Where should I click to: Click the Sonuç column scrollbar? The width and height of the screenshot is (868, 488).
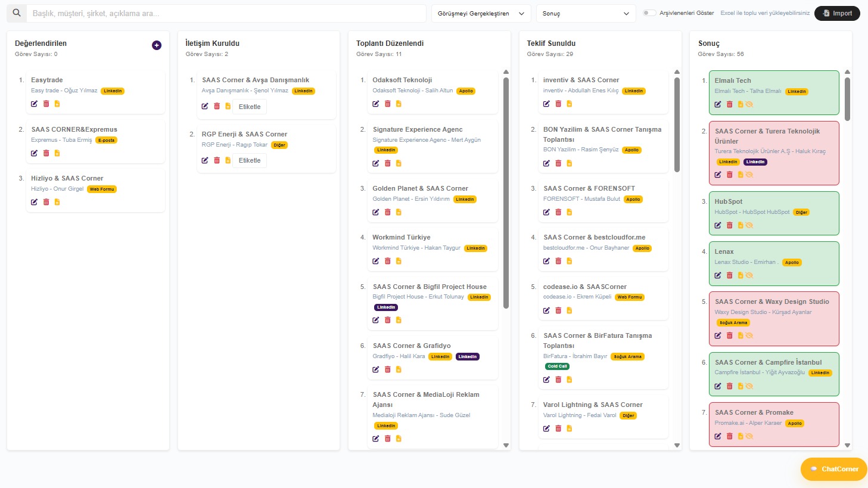point(847,100)
